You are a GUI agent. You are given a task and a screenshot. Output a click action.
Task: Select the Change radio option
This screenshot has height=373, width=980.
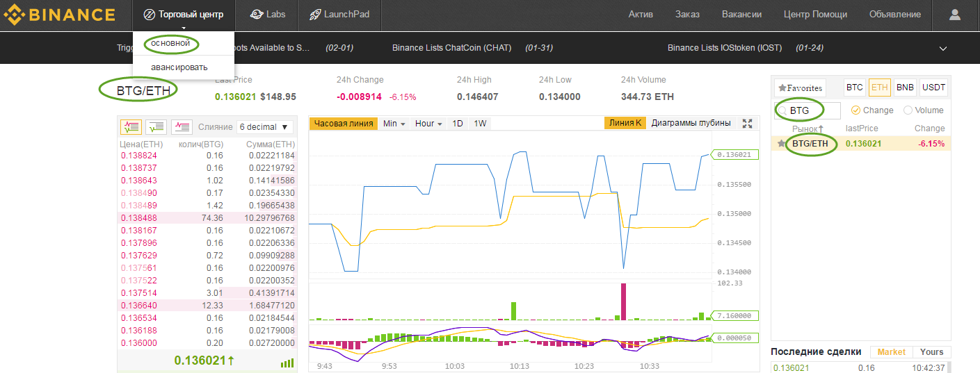[x=856, y=110]
